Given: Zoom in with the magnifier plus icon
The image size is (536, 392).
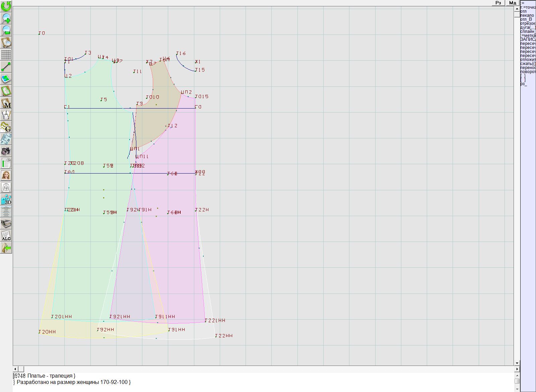Looking at the screenshot, I should tap(6, 18).
